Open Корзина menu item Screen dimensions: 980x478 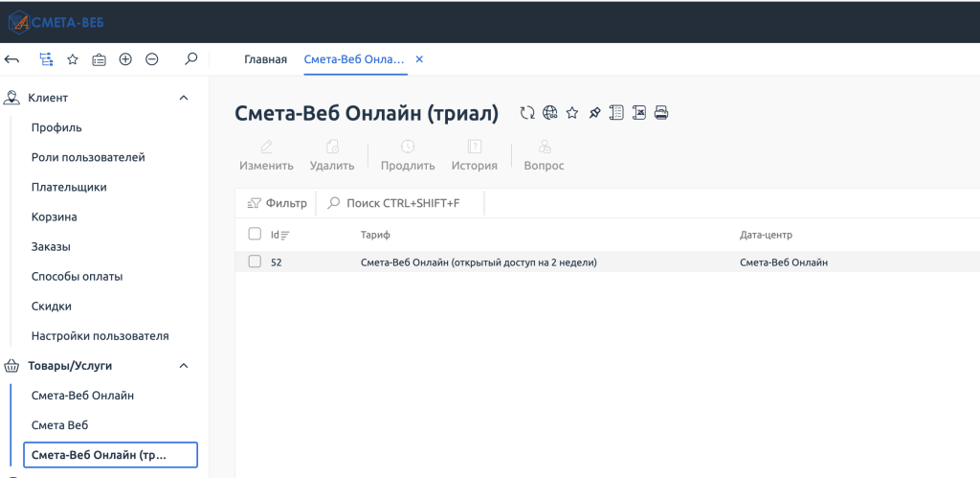coord(55,217)
